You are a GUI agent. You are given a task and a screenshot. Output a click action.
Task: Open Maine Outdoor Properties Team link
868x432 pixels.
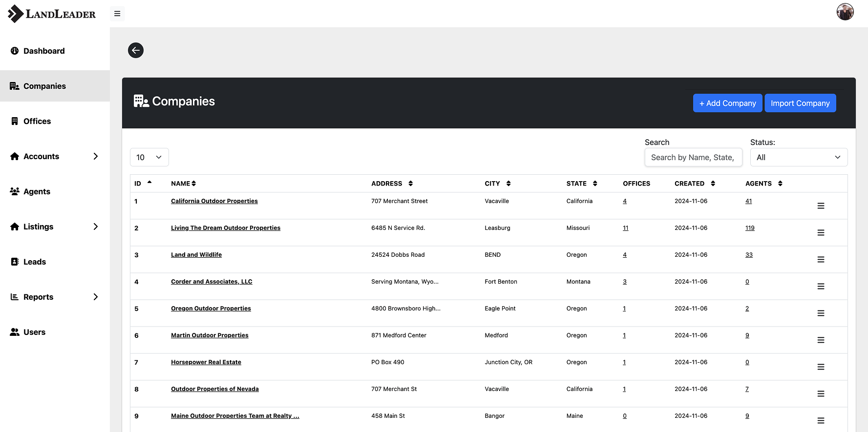[x=235, y=416]
